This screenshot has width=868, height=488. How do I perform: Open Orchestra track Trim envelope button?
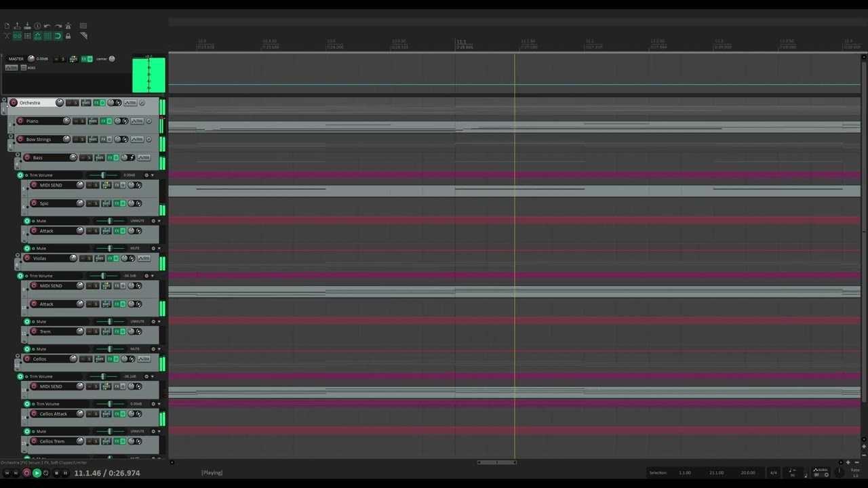coord(130,103)
